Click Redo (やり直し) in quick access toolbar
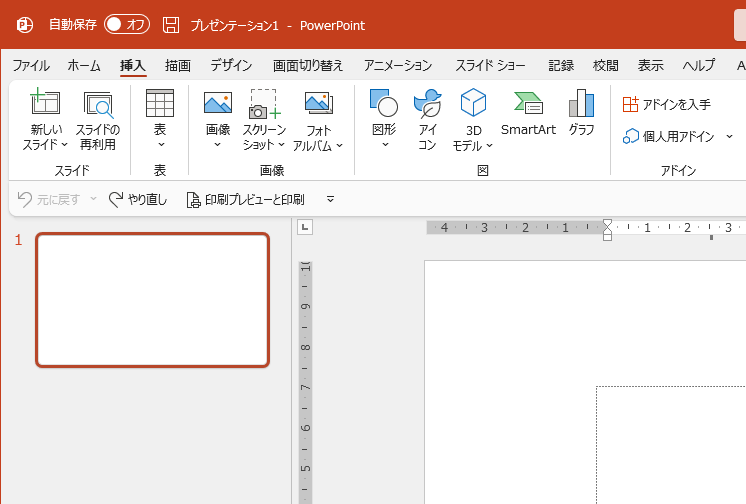 point(138,199)
